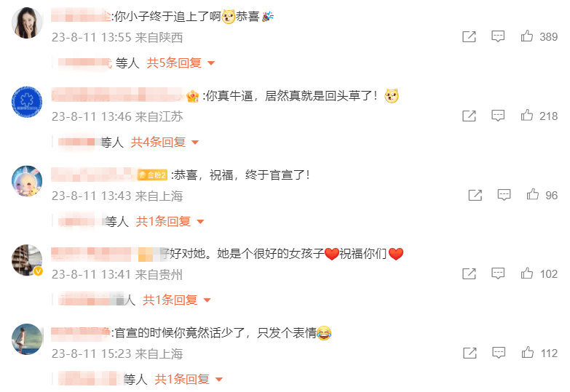
Task: Reply to the comment from 贵州
Action: coord(498,273)
